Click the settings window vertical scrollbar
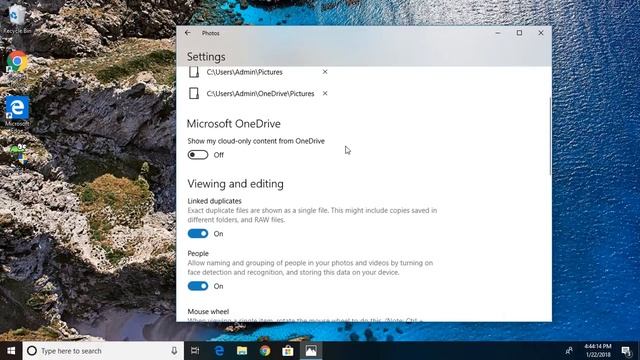640x360 pixels. click(550, 136)
